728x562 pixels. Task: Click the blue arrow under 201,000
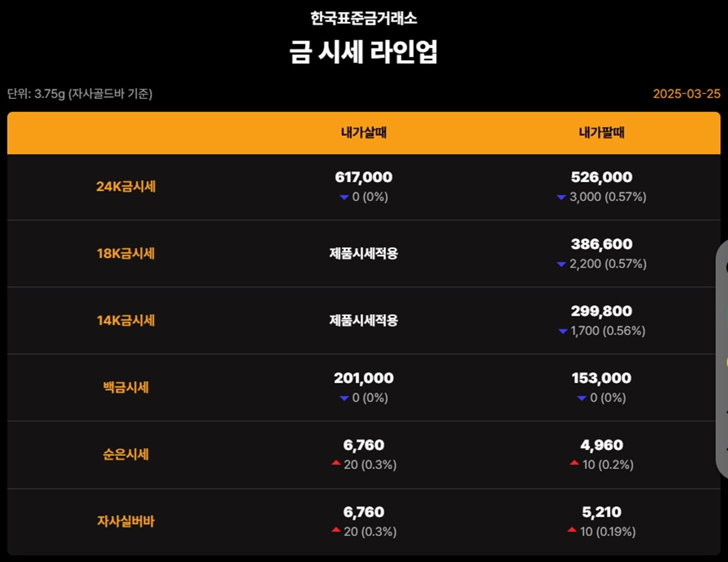tap(344, 398)
